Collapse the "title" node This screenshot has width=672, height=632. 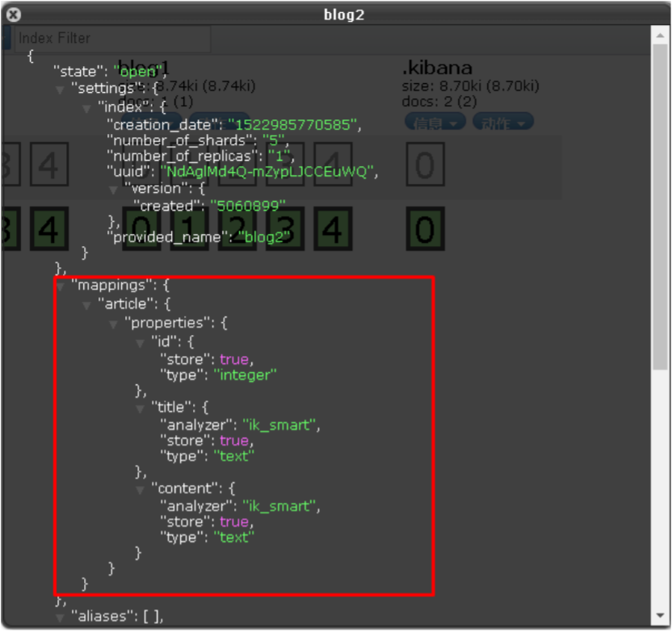[140, 408]
